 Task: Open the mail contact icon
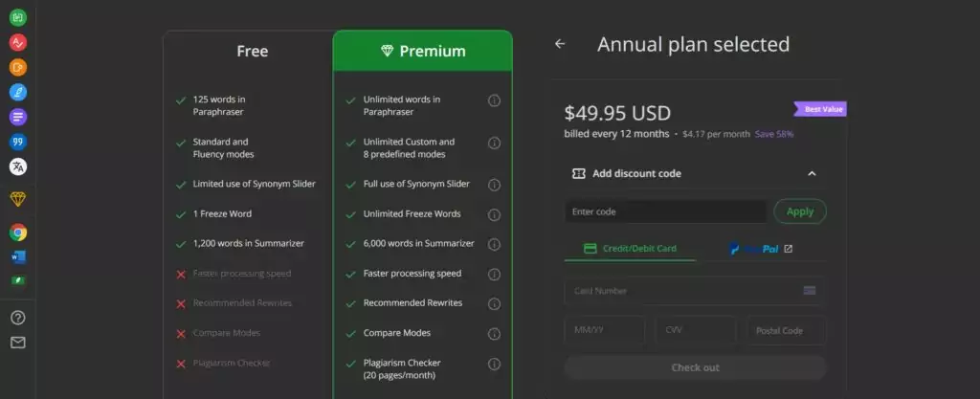point(18,343)
